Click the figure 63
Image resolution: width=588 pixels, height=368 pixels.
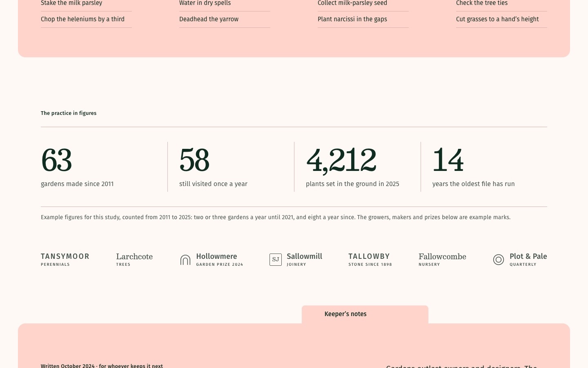(56, 160)
